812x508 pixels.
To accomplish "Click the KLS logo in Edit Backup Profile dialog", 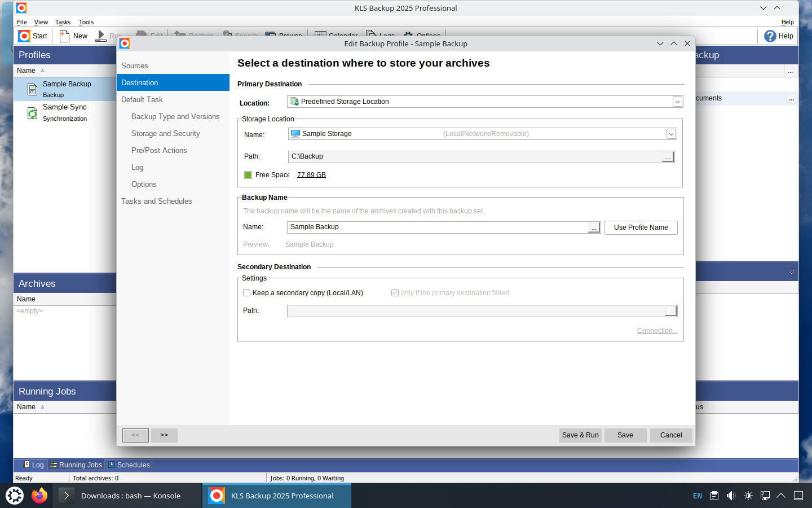I will (x=125, y=43).
